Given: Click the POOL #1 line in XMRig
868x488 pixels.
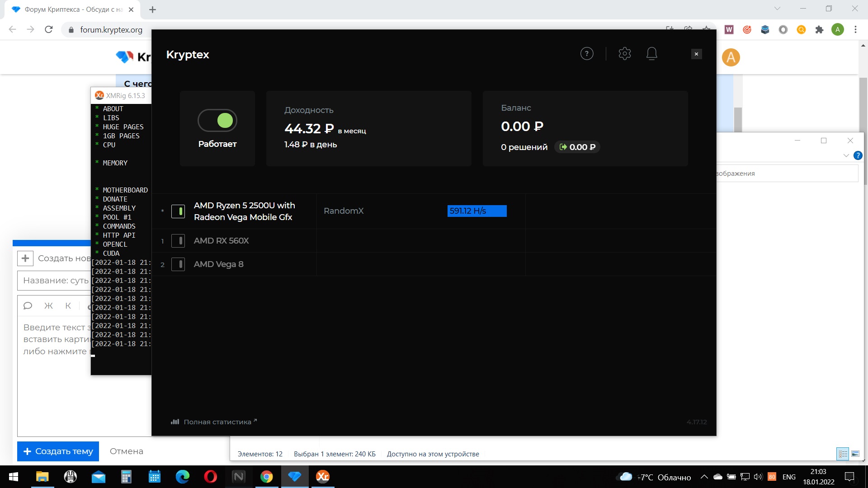Looking at the screenshot, I should (117, 217).
